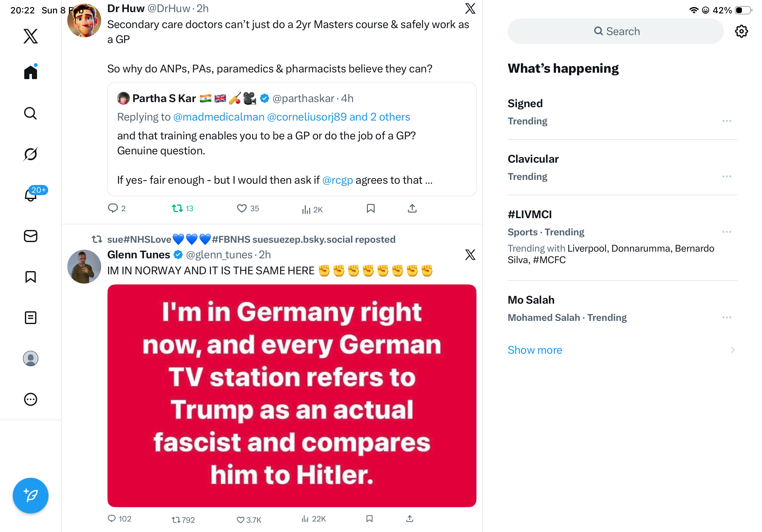Open sidebar Bookmarks icon
The image size is (762, 532).
tap(31, 277)
